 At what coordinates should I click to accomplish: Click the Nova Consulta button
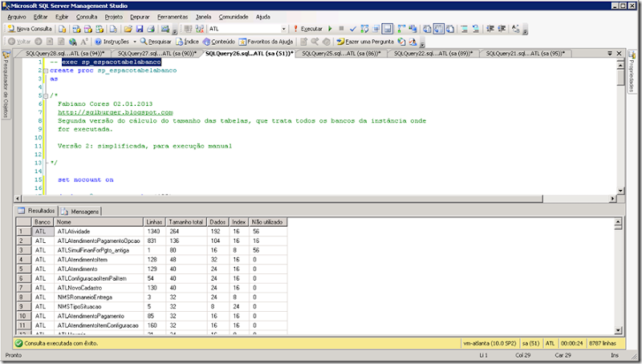click(x=30, y=29)
